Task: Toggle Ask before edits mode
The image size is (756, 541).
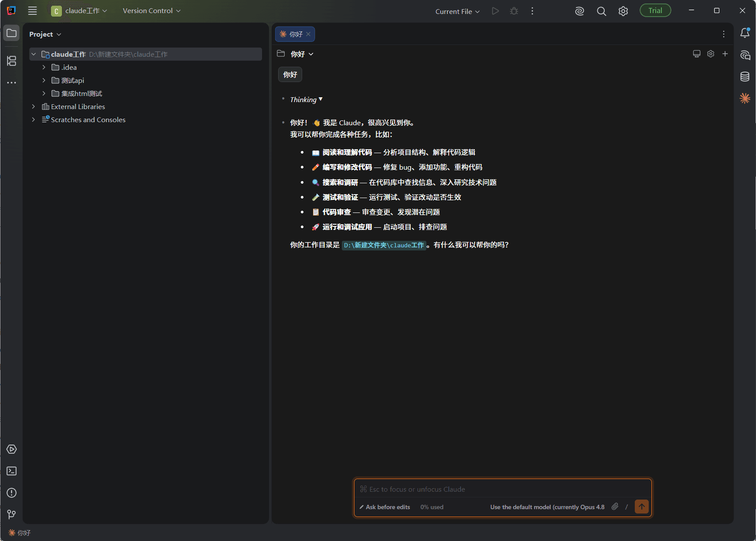Action: 385,507
